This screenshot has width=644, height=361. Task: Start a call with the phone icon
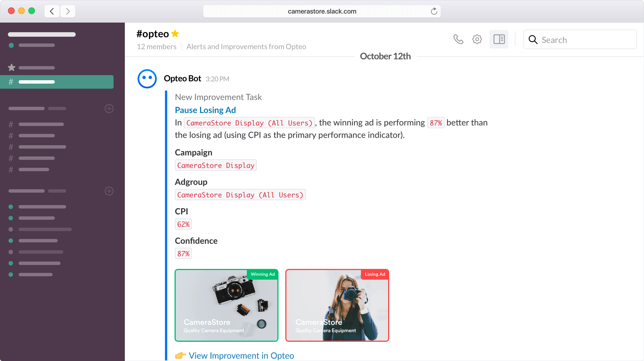click(x=458, y=39)
